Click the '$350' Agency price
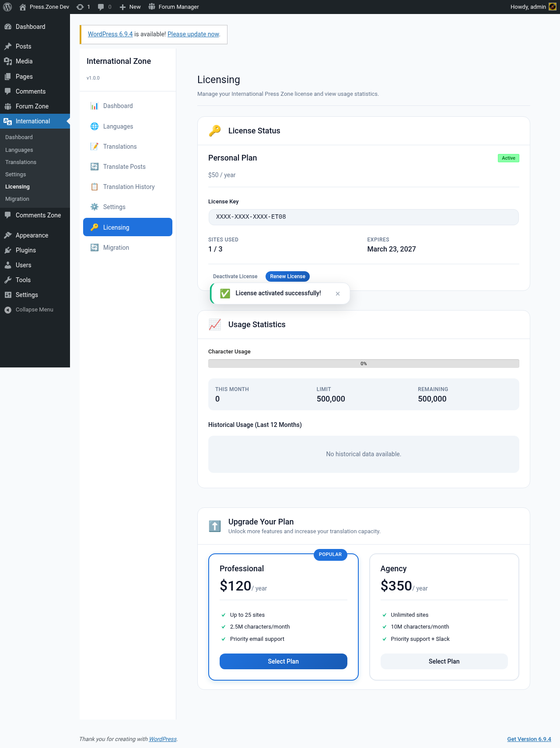The image size is (560, 748). [396, 586]
